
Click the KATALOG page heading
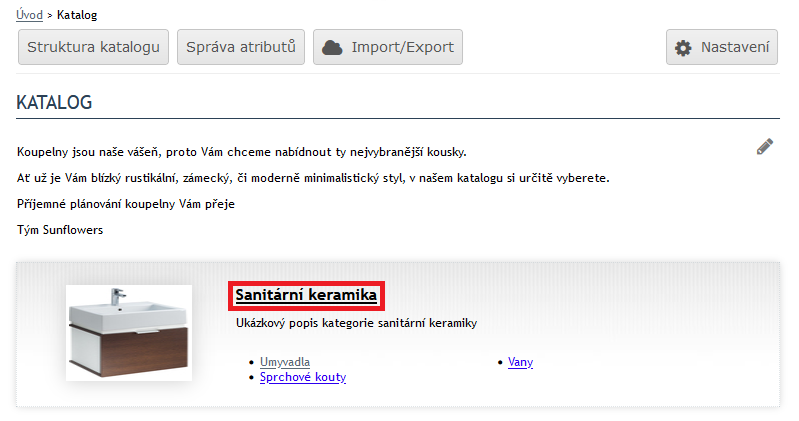click(x=54, y=102)
